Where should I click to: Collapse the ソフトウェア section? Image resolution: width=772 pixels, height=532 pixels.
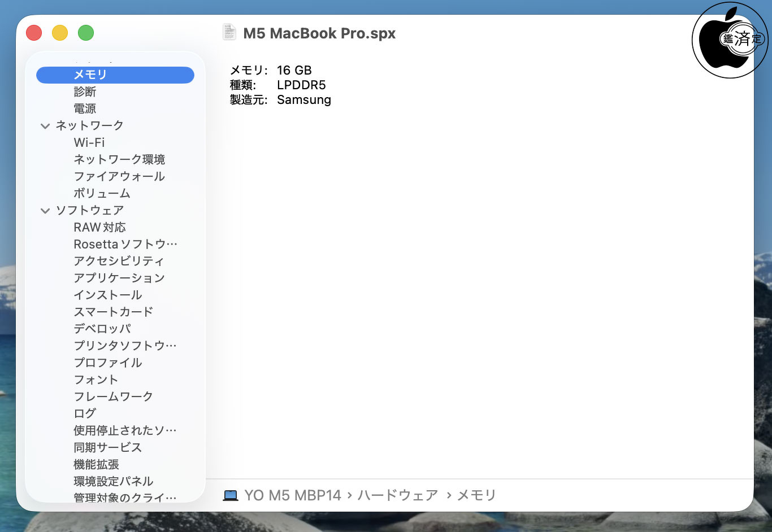point(45,211)
